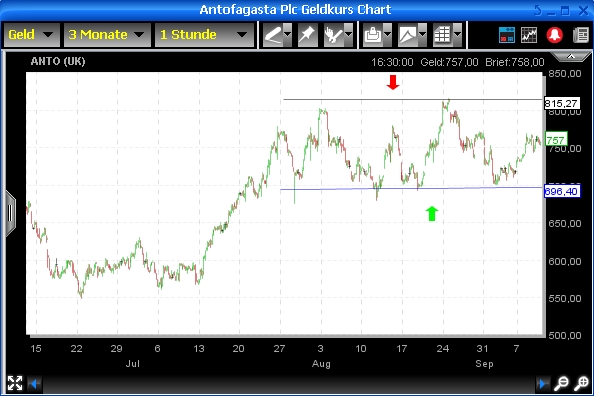The image size is (594, 396).
Task: Click the 600,00 price axis label
Action: pyautogui.click(x=565, y=261)
